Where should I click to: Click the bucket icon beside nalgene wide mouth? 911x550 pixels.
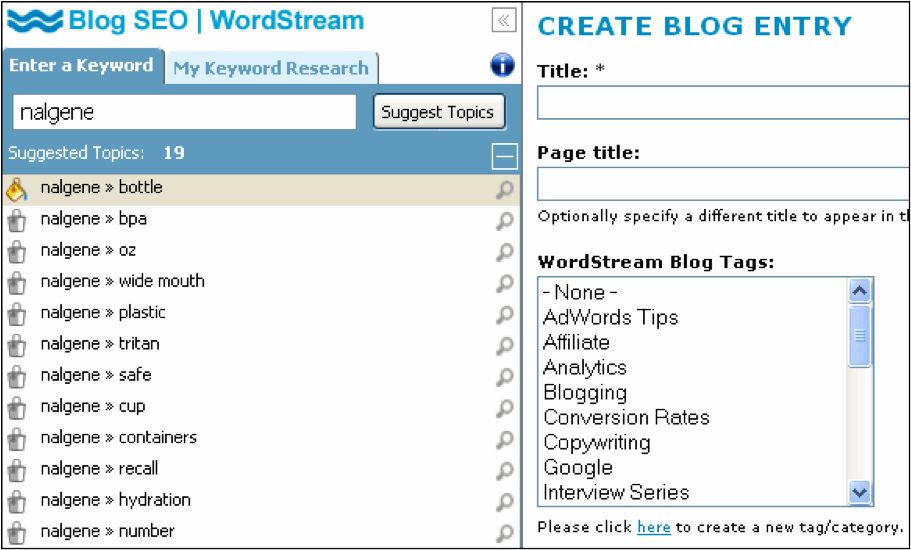[17, 284]
